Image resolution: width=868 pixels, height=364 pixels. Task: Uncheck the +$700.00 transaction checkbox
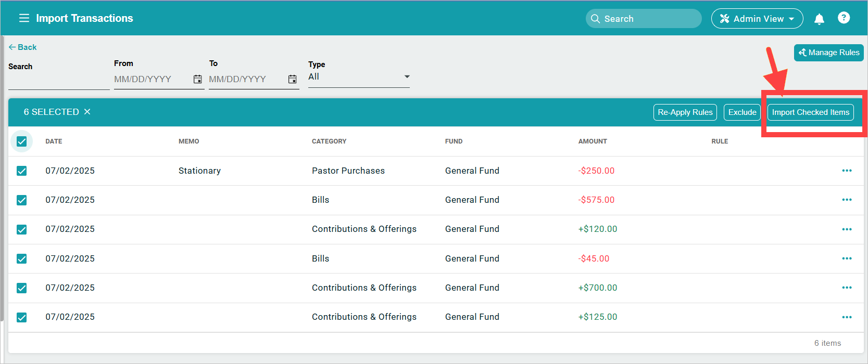coord(21,288)
